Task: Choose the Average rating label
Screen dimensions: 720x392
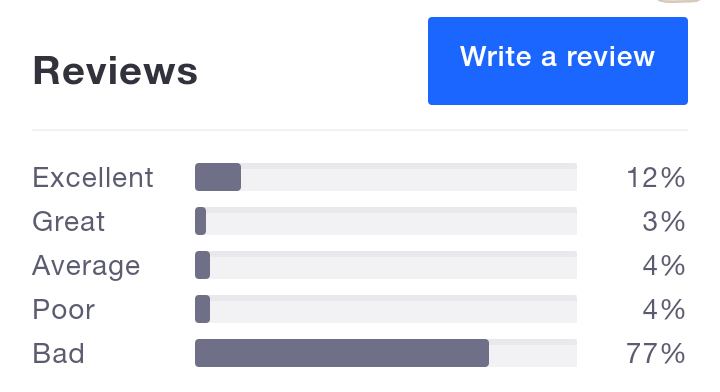Action: point(86,266)
